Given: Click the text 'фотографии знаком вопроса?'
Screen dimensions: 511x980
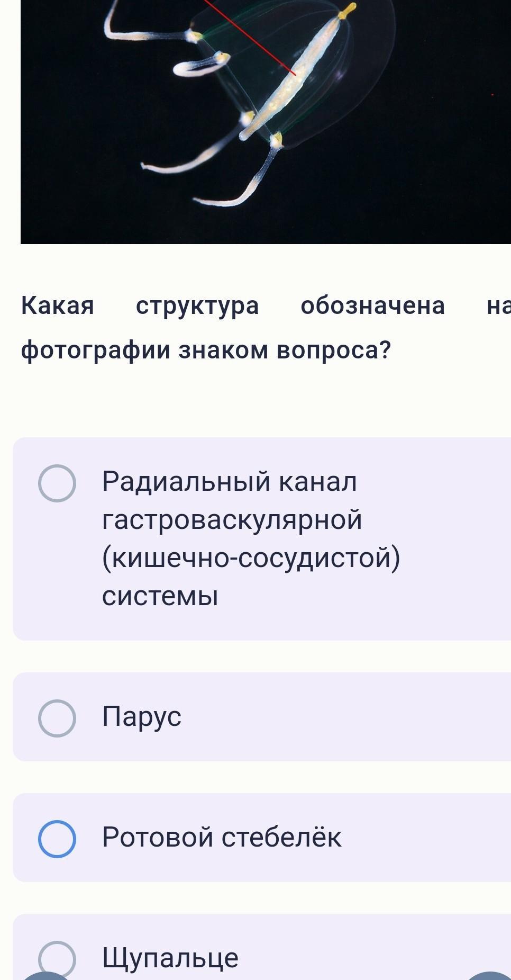Looking at the screenshot, I should 206,350.
